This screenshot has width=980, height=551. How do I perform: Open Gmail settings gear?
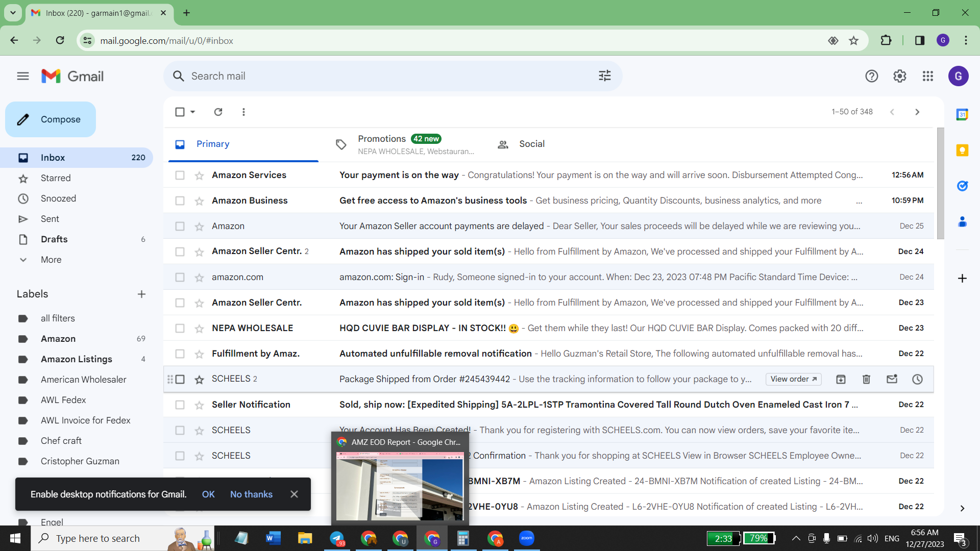(900, 76)
